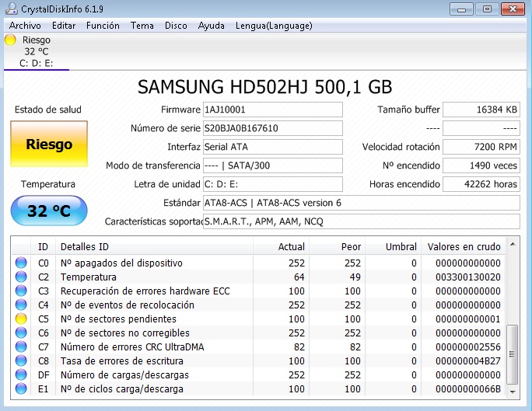532x411 pixels.
Task: Click the blue status icon for row DF
Action: [21, 374]
